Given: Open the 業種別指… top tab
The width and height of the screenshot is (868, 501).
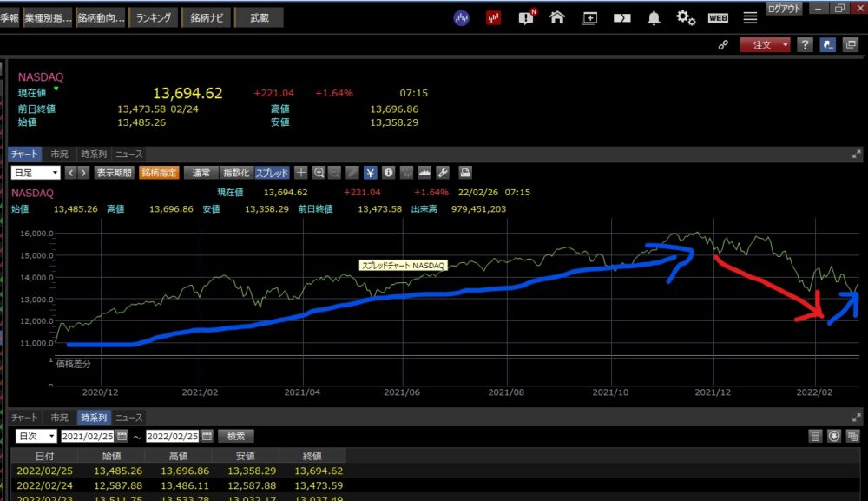Looking at the screenshot, I should coord(48,17).
